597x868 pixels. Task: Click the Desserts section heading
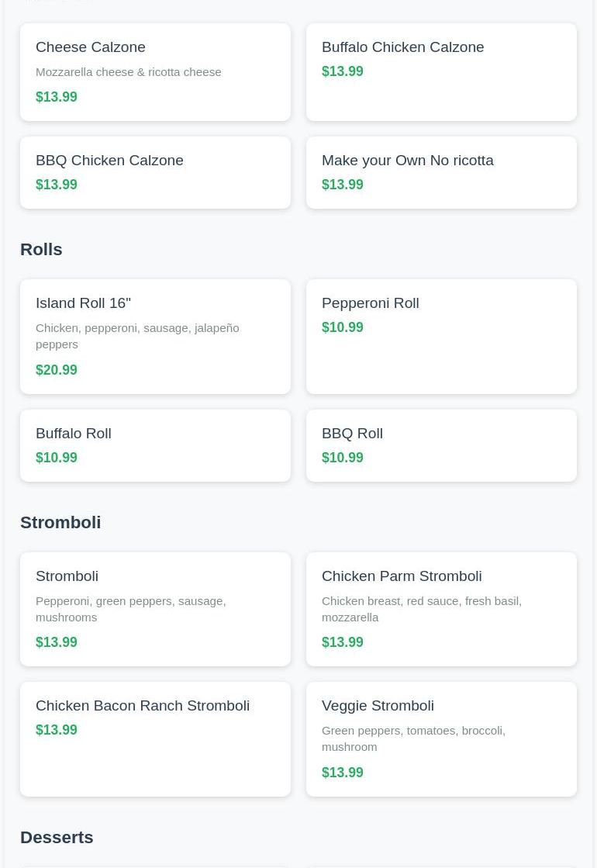(x=57, y=837)
